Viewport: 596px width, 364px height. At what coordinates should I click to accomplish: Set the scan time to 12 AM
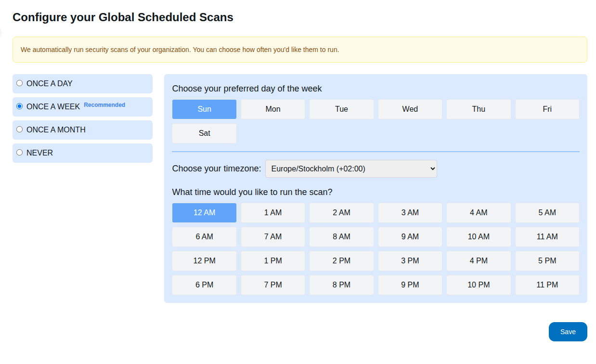point(204,212)
